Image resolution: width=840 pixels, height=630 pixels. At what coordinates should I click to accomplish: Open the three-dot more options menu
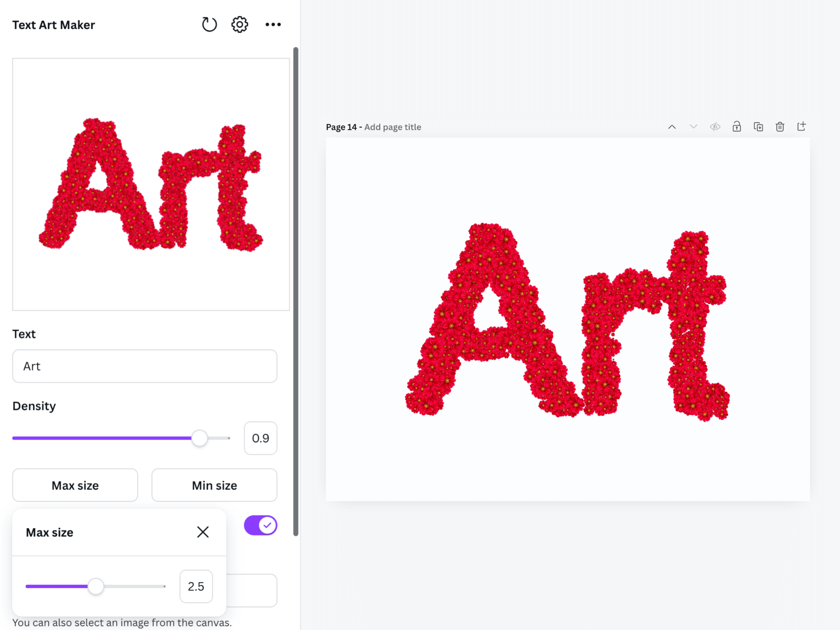(273, 25)
